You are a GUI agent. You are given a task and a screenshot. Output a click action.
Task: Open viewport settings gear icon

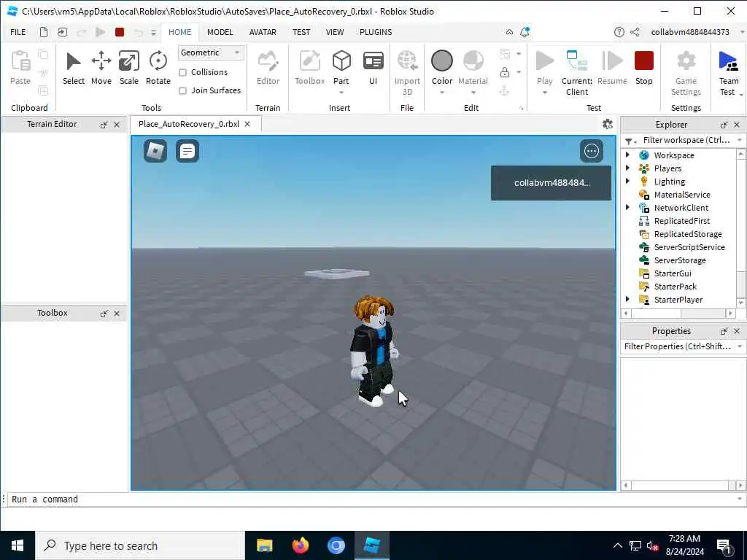pos(608,124)
